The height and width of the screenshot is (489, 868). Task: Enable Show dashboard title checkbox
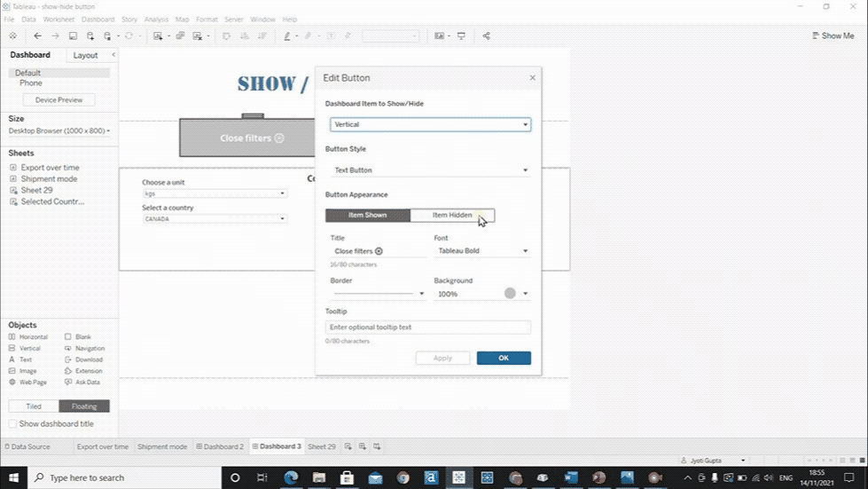coord(12,424)
